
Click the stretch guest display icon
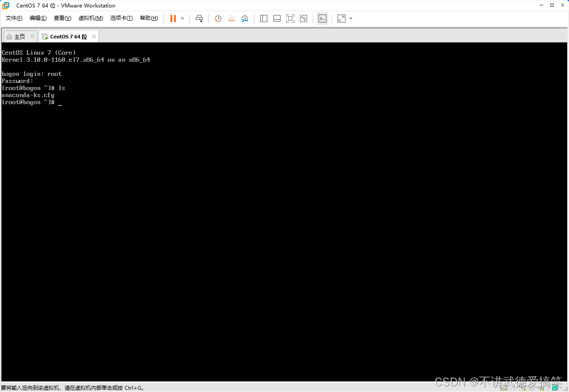(341, 19)
